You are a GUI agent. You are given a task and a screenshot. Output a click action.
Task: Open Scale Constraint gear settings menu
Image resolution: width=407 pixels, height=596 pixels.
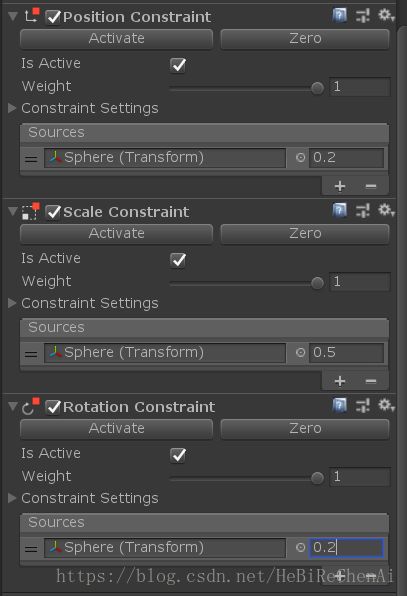[386, 210]
